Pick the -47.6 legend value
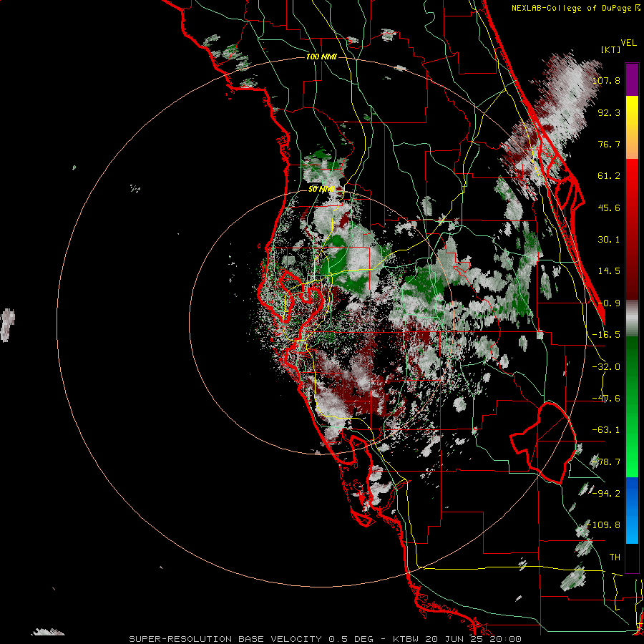Image resolution: width=644 pixels, height=644 pixels. pos(606,399)
